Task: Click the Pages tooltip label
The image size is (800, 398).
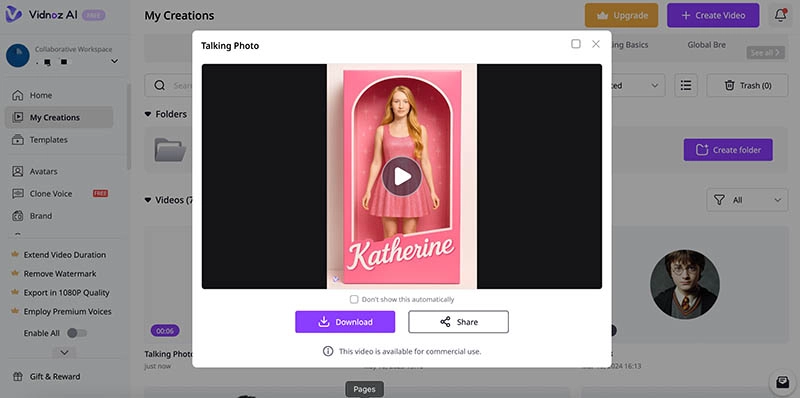Action: click(x=364, y=389)
